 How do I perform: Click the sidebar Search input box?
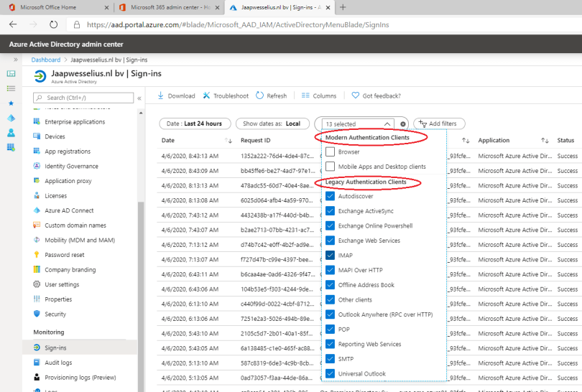click(x=86, y=98)
